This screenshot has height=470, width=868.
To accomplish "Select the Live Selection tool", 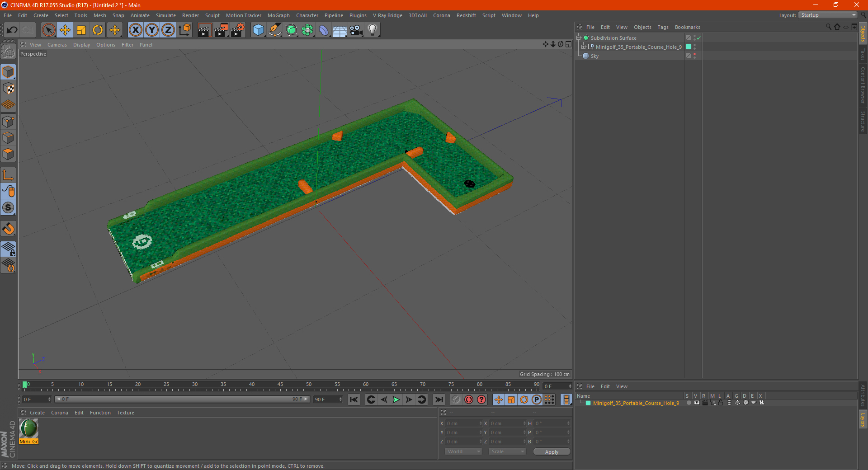I will tap(48, 30).
